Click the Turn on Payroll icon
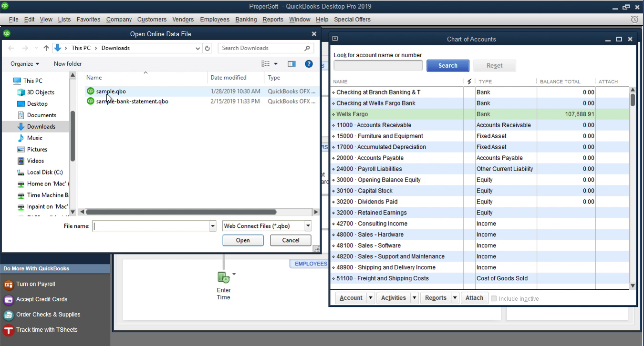The image size is (644, 346). click(8, 285)
